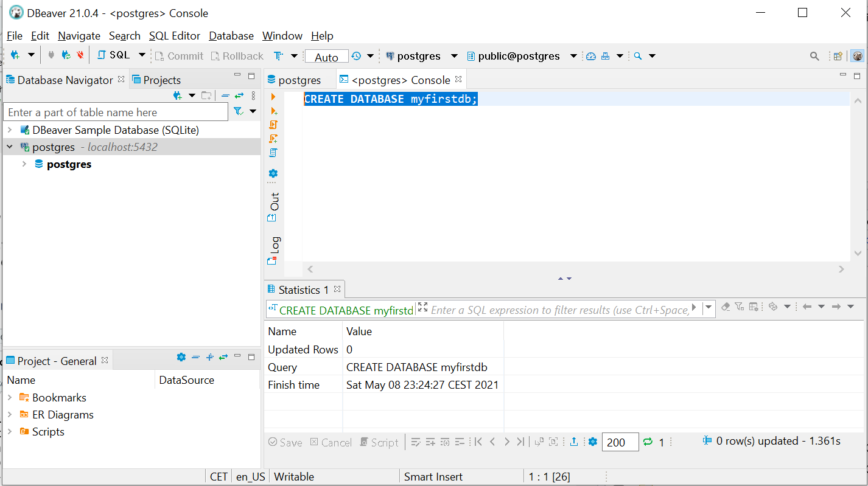
Task: Click the fetch size 200 field
Action: (x=620, y=442)
